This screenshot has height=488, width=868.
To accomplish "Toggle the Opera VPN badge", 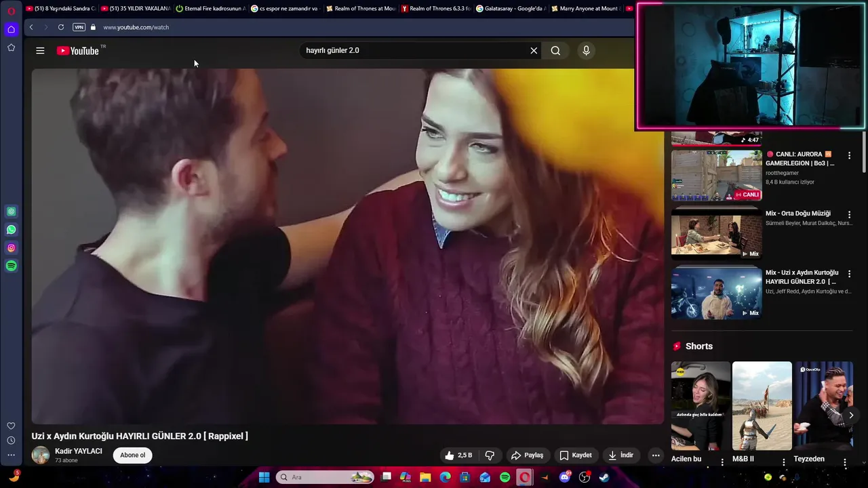I will 79,27.
